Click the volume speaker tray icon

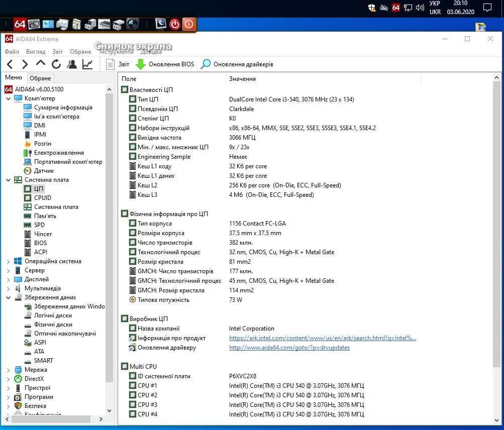(420, 8)
